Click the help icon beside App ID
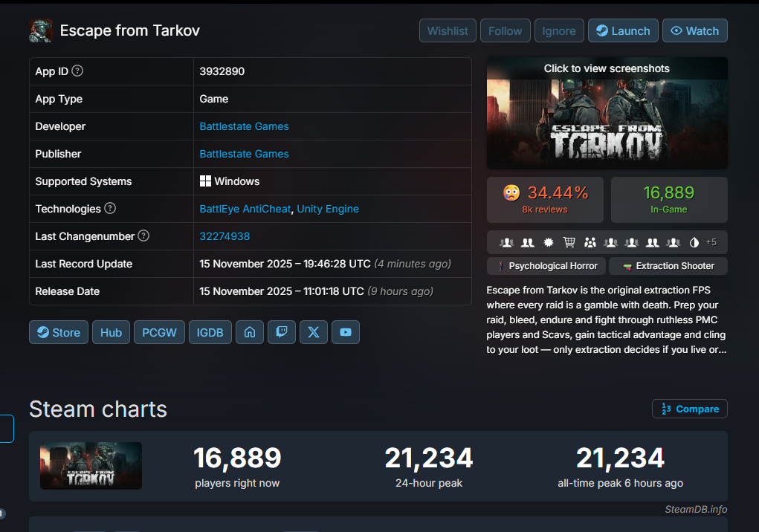759x532 pixels. point(77,71)
